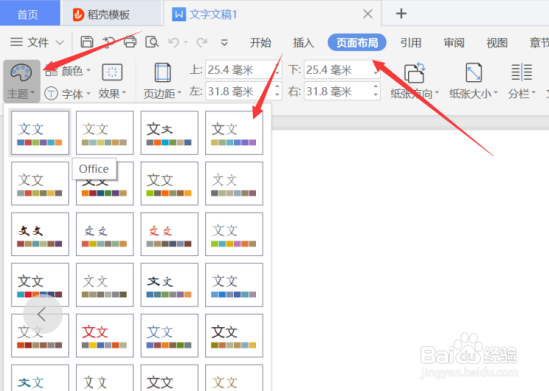Close the 文字文稿1 document tab
The width and height of the screenshot is (549, 391).
click(x=368, y=14)
